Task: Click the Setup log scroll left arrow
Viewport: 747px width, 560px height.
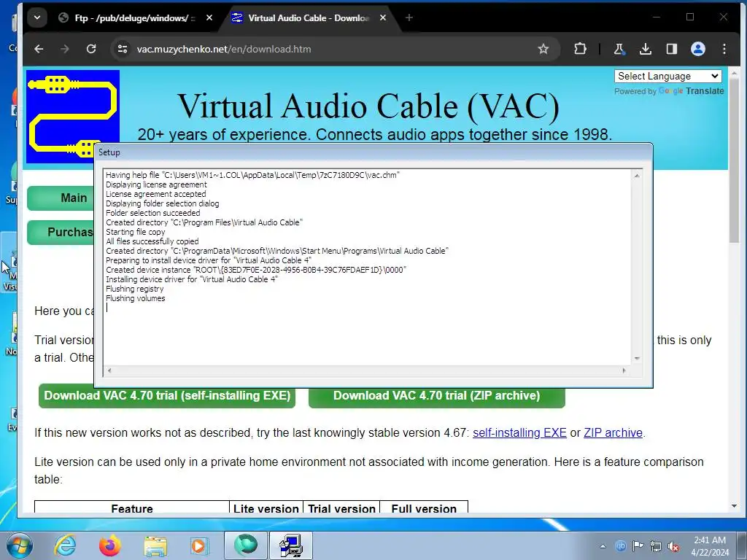Action: (x=109, y=370)
